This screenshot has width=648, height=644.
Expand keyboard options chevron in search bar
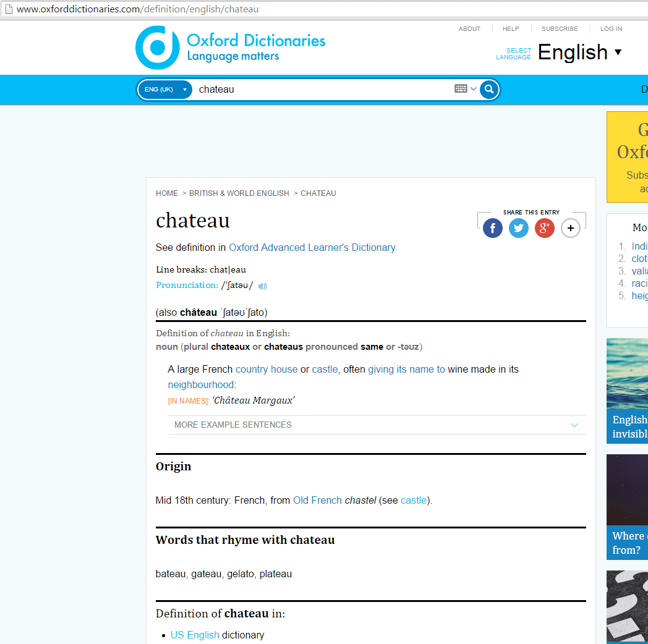[x=474, y=89]
